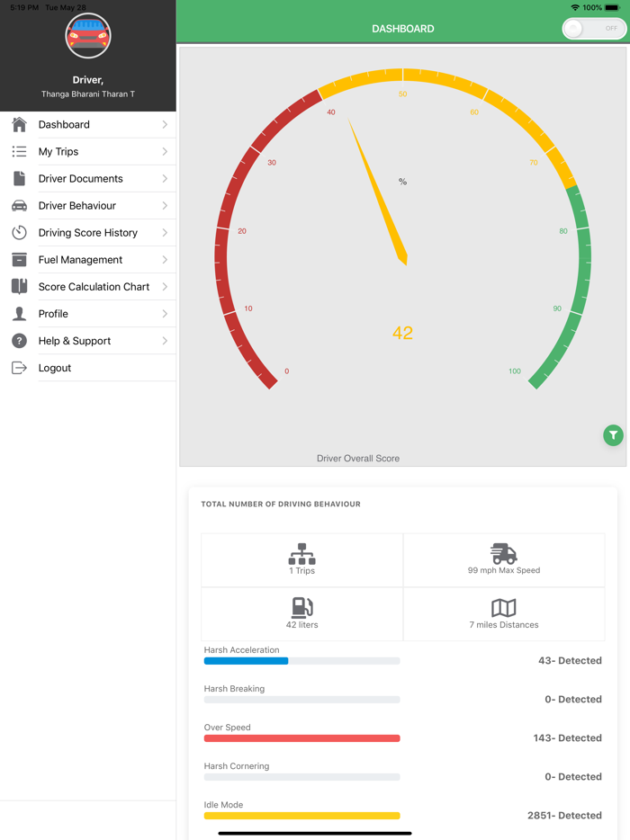Image resolution: width=630 pixels, height=840 pixels.
Task: Tap the Wi-Fi icon in status bar
Action: tap(575, 7)
